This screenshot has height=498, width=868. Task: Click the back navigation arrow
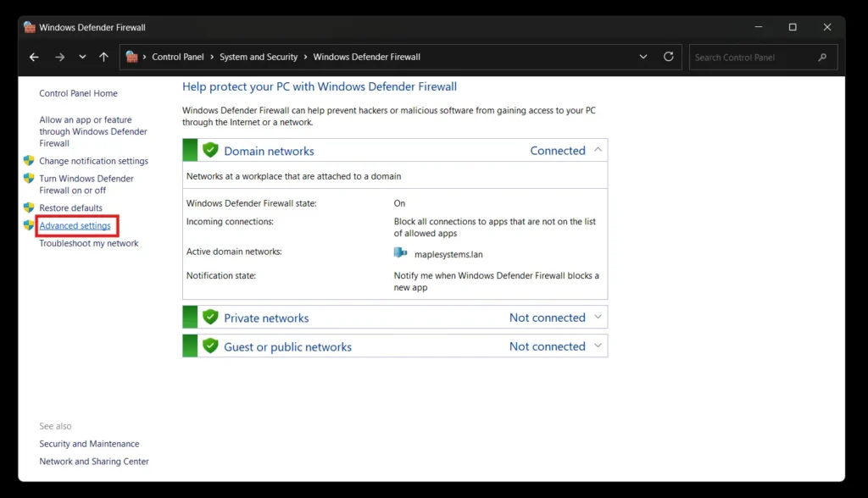(x=34, y=58)
